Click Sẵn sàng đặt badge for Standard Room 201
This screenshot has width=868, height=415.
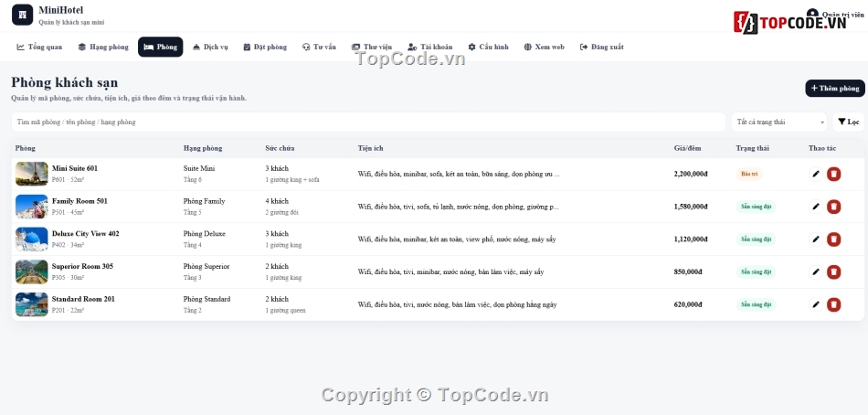point(757,304)
